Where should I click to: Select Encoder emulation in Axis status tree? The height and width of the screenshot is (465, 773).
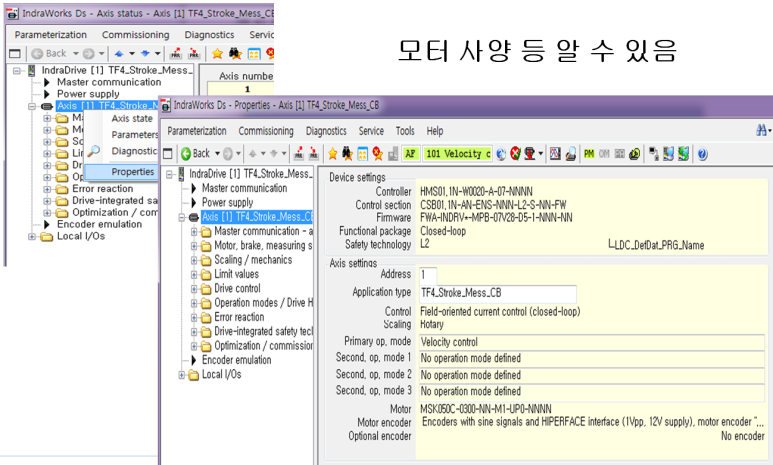pyautogui.click(x=99, y=224)
